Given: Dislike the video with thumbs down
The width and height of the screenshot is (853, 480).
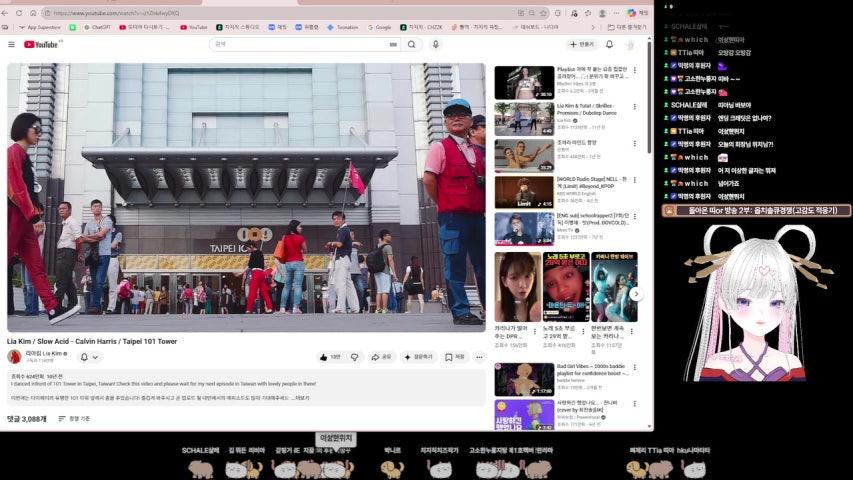Looking at the screenshot, I should click(x=354, y=357).
